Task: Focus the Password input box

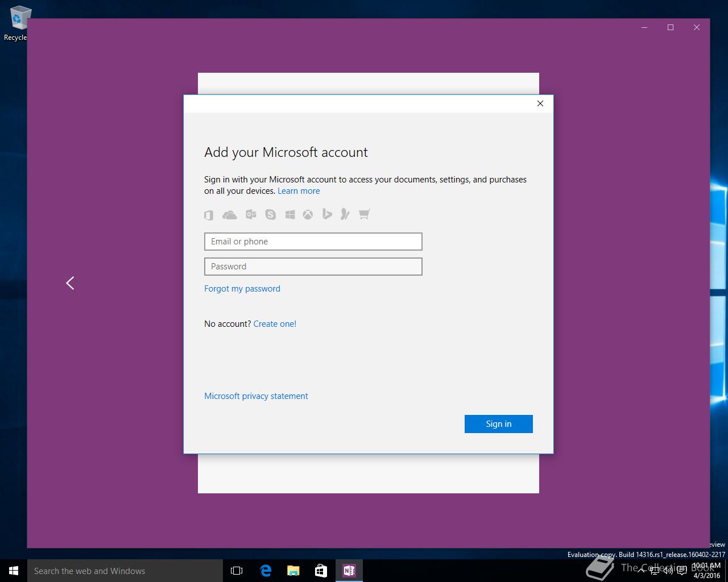Action: [313, 267]
